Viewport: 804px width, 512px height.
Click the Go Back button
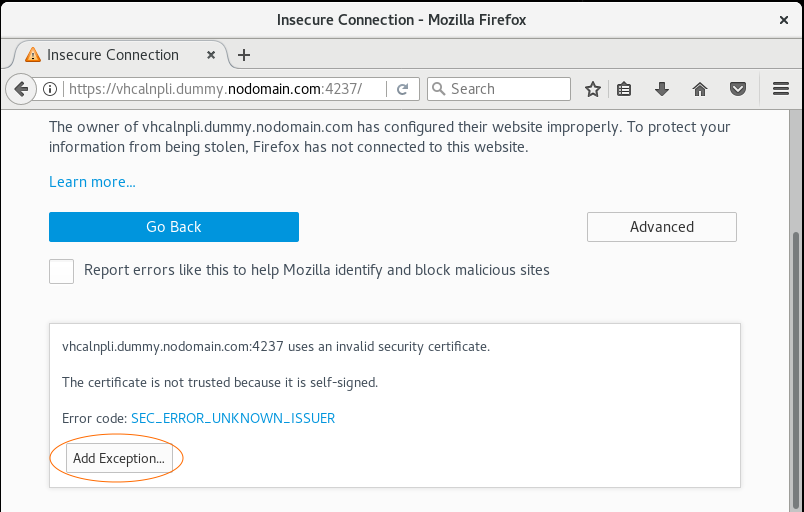coord(174,227)
